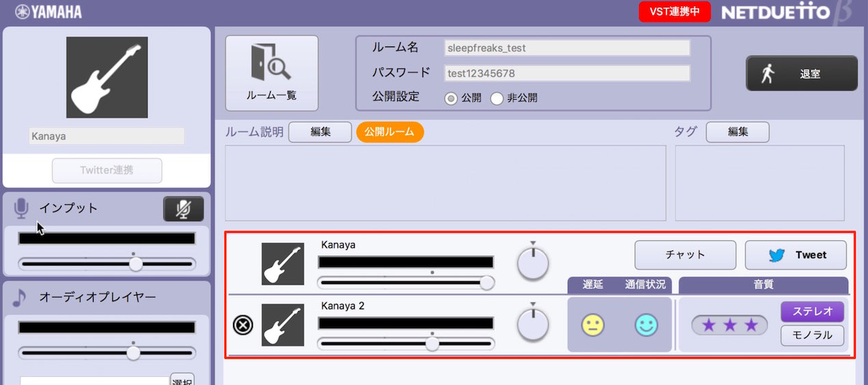Click the Kanaya volume slider
The height and width of the screenshot is (385, 868).
406,283
